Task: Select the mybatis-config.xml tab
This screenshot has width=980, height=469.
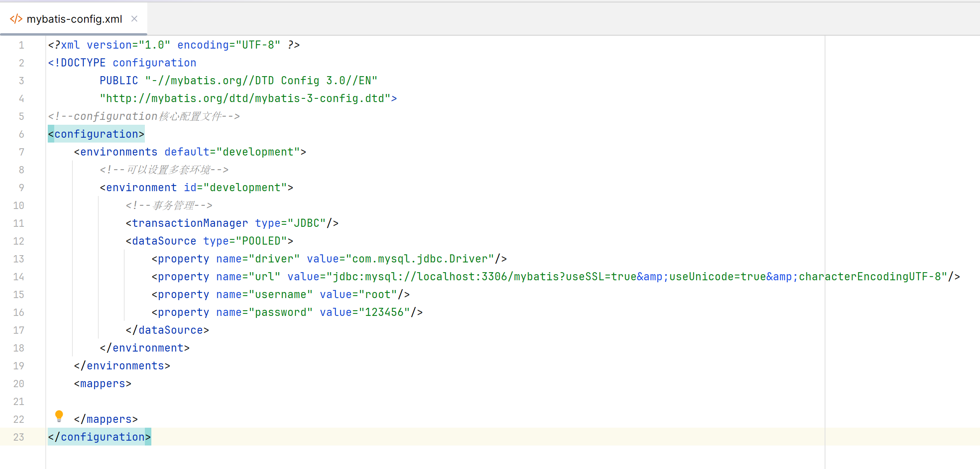Action: point(74,19)
